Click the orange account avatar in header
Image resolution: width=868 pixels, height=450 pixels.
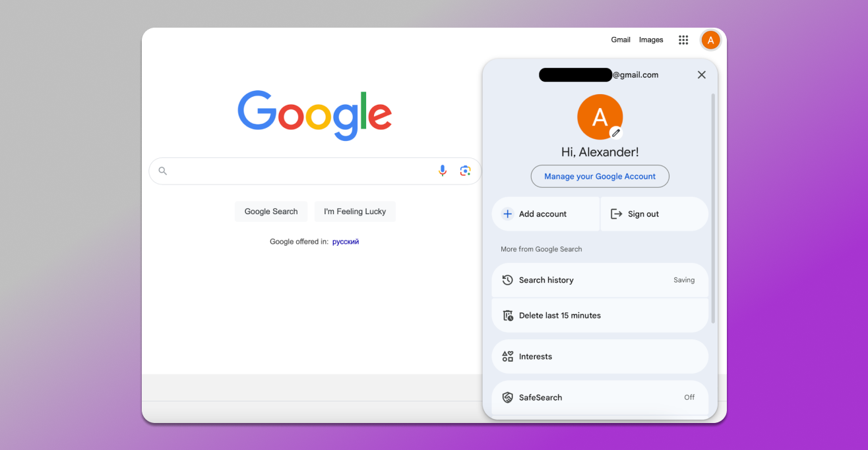click(x=710, y=40)
